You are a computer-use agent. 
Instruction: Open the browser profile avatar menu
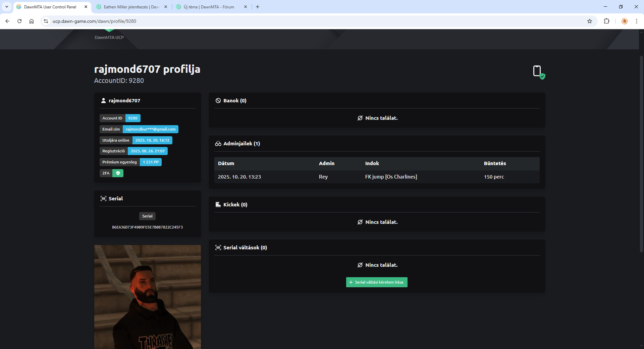624,21
